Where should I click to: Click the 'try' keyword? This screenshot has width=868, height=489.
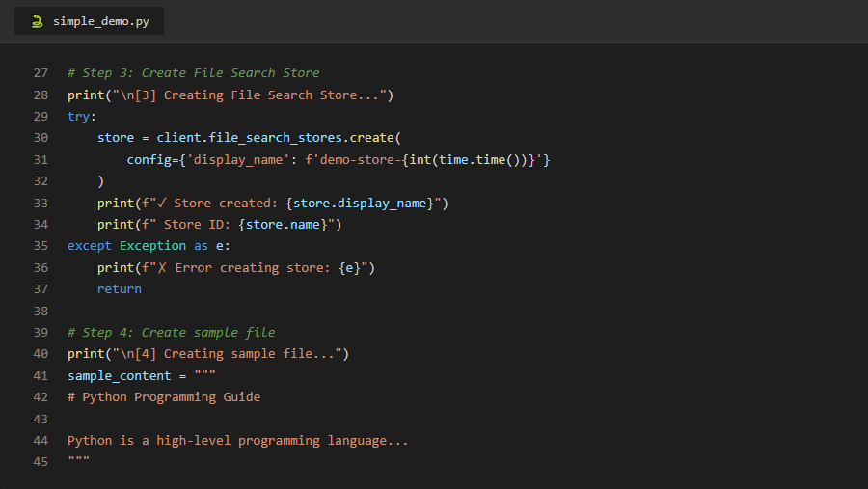tap(79, 117)
